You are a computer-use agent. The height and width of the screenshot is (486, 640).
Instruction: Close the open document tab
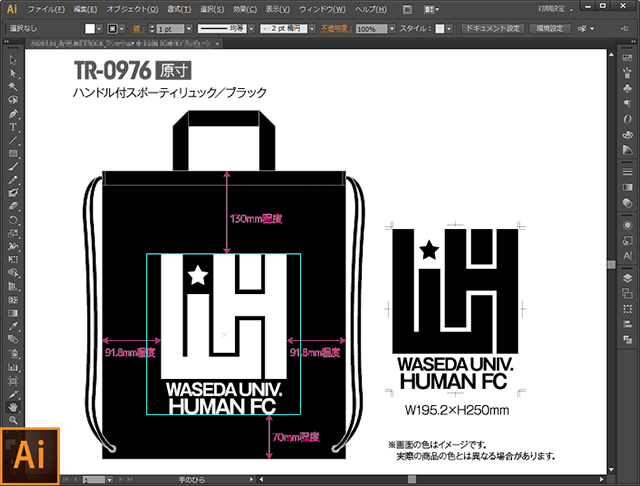pos(218,43)
